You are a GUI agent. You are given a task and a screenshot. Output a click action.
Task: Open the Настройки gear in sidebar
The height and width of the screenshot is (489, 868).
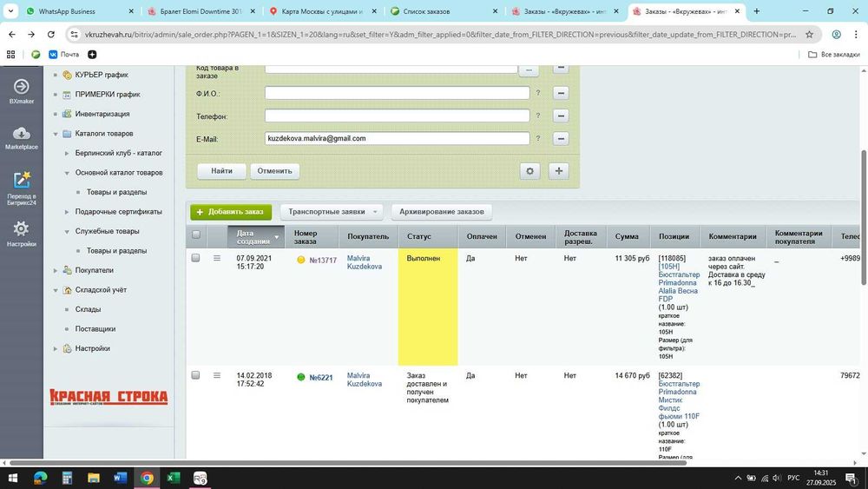pos(22,233)
